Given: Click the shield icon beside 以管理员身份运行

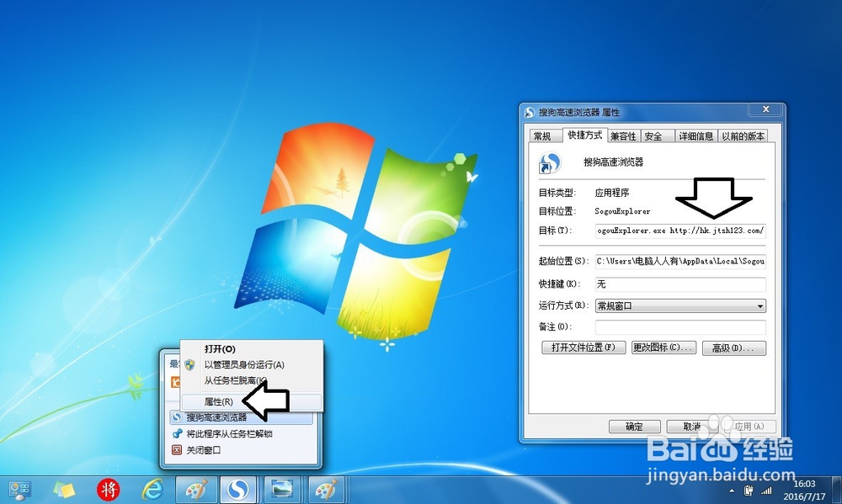Looking at the screenshot, I should (x=189, y=365).
